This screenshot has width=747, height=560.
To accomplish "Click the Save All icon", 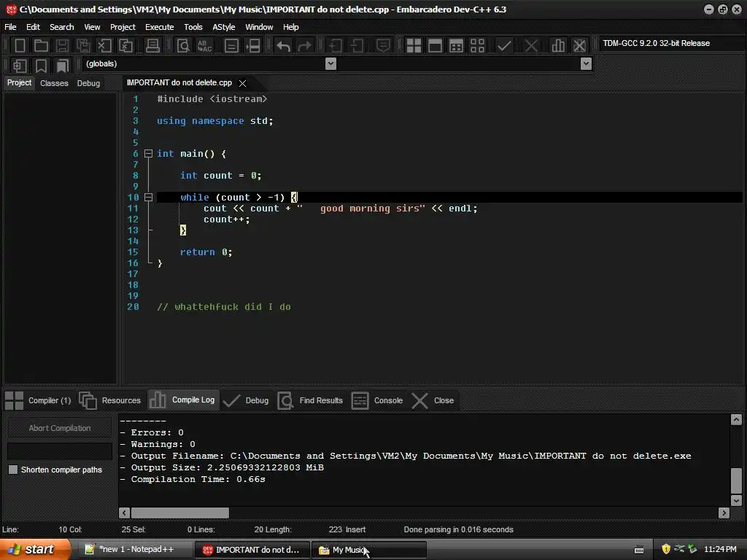I will (83, 46).
